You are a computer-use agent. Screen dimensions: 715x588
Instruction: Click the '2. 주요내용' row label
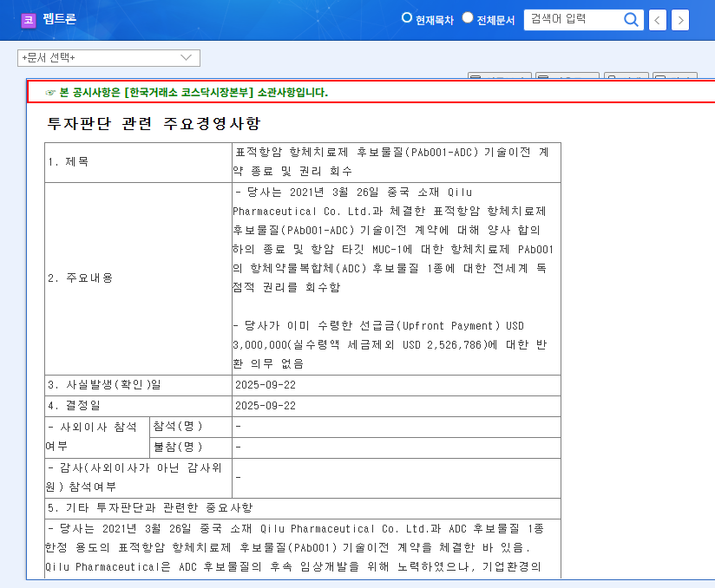click(x=80, y=278)
